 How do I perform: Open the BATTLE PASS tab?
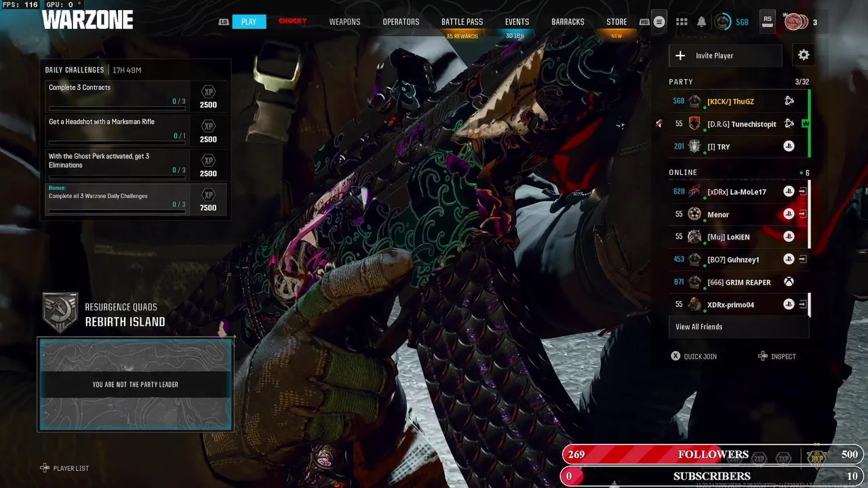coord(462,22)
